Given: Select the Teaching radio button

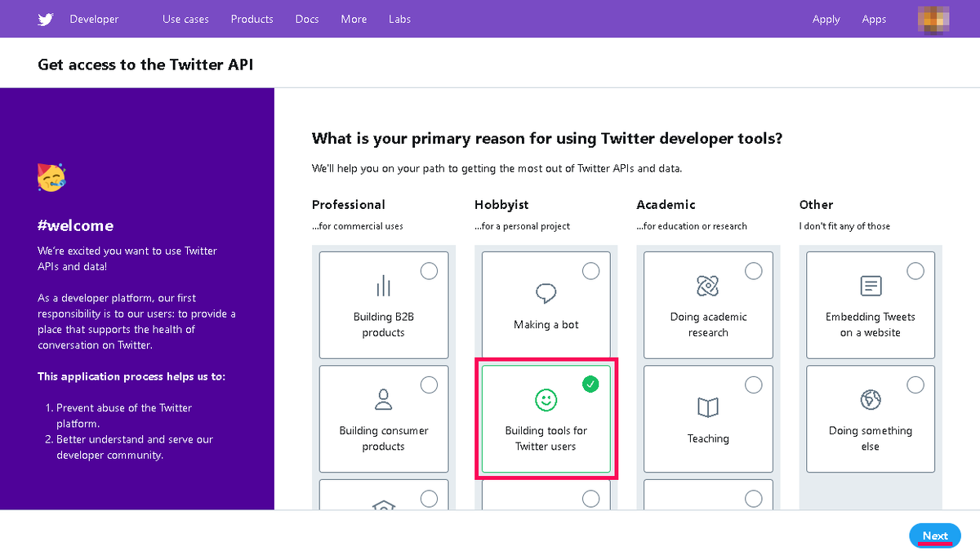Looking at the screenshot, I should click(754, 384).
